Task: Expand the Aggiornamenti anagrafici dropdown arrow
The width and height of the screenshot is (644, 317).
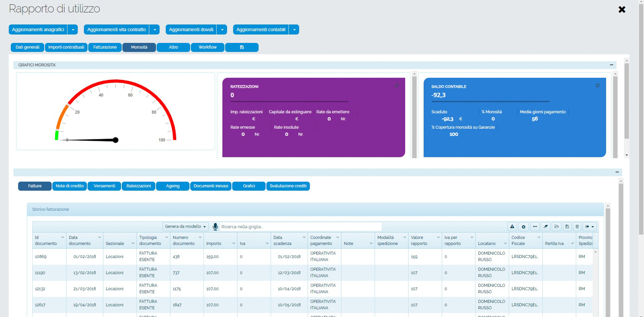Action: [x=73, y=30]
